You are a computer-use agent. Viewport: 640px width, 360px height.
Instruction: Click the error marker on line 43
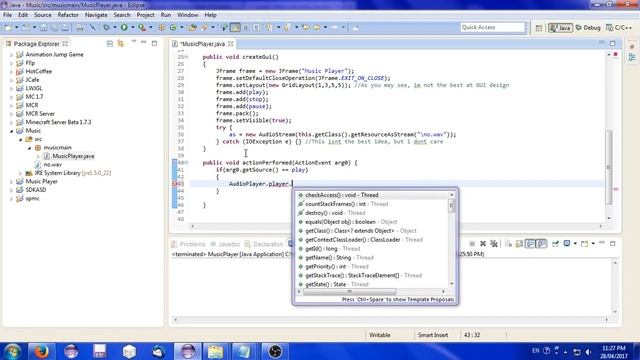click(175, 184)
